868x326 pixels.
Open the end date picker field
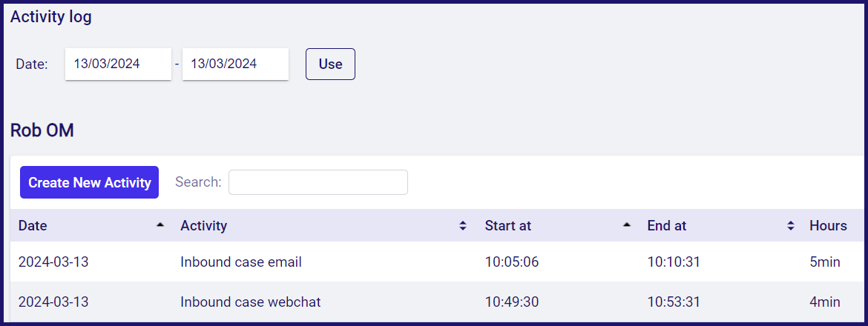click(x=235, y=64)
